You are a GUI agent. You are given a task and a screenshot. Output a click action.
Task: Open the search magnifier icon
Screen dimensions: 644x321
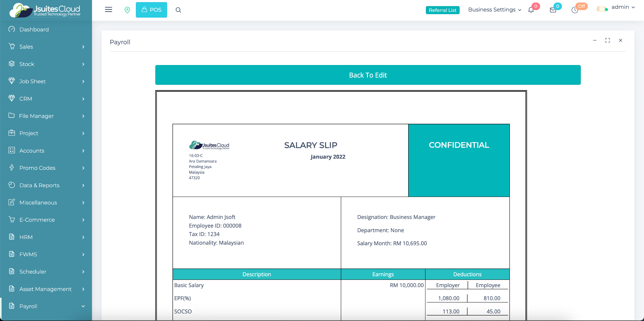click(178, 10)
